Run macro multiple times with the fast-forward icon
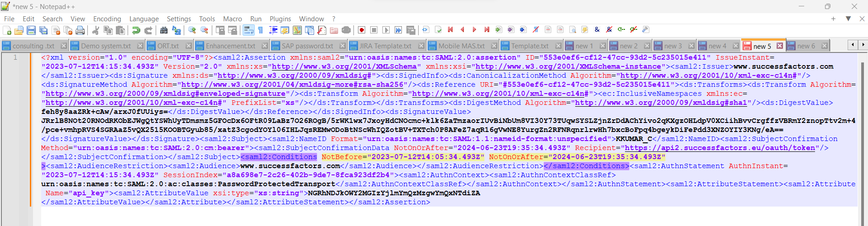Viewport: 868px width, 226px height. pyautogui.click(x=398, y=30)
